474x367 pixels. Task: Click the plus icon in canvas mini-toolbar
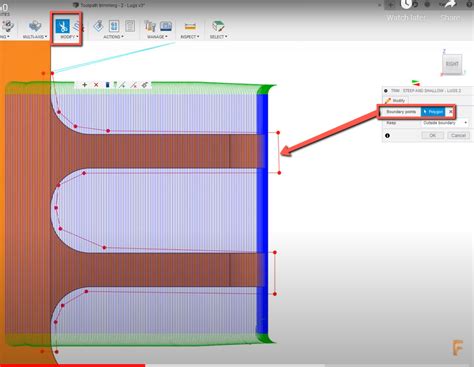[85, 85]
